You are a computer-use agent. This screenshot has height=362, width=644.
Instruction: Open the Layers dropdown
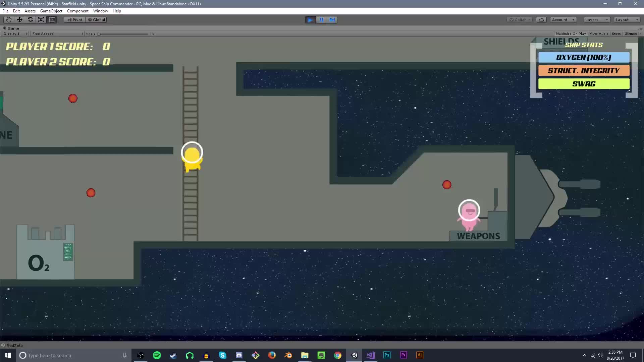click(x=596, y=20)
